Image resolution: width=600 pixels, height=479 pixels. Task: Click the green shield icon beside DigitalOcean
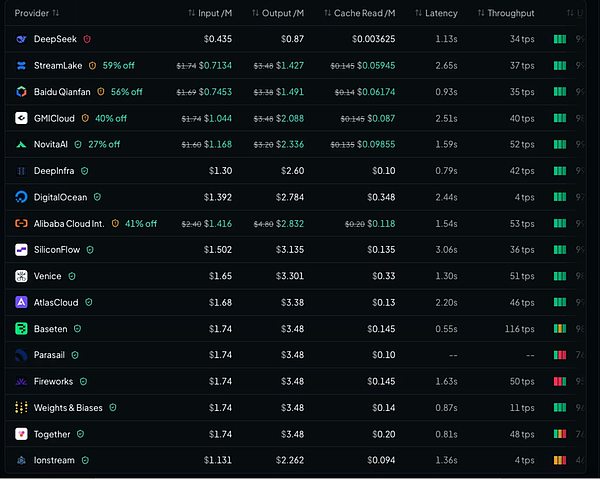[x=97, y=197]
